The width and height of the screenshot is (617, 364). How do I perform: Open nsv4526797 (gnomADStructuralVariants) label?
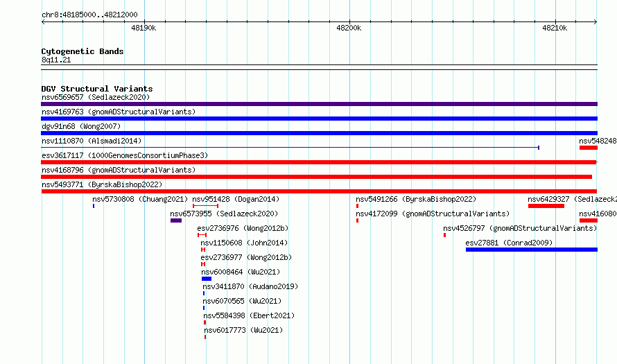click(x=520, y=228)
